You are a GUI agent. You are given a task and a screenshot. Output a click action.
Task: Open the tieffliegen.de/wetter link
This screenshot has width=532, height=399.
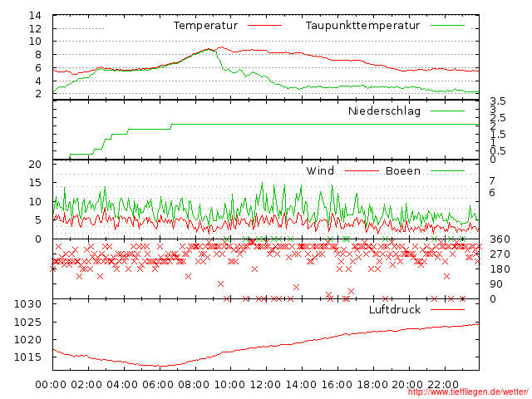pos(468,392)
